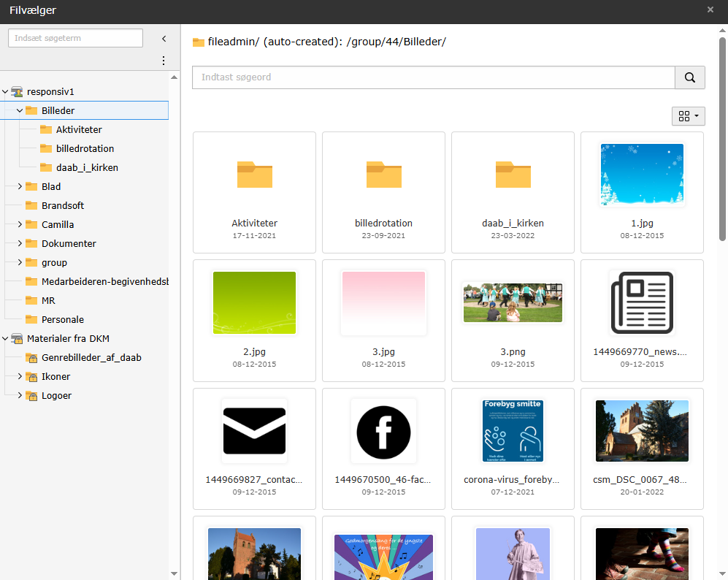Collapse the responsiv1 storage node
Screen dimensions: 728x580
(5, 92)
